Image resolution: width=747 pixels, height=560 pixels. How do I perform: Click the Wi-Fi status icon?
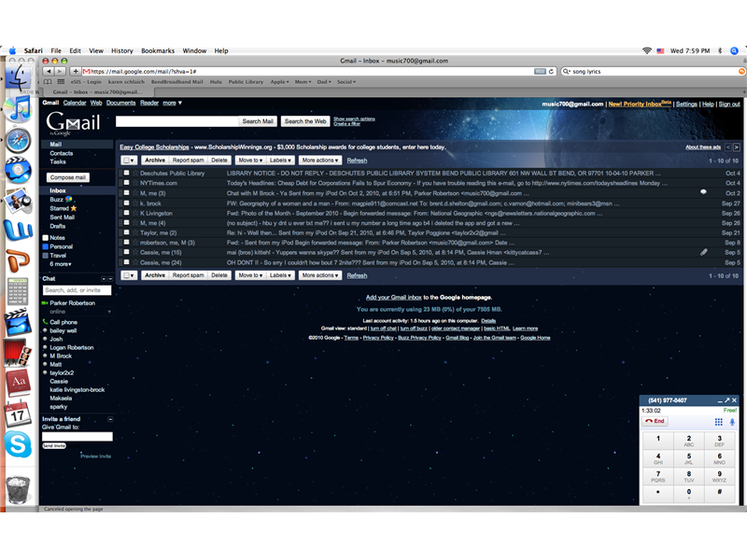coord(647,50)
